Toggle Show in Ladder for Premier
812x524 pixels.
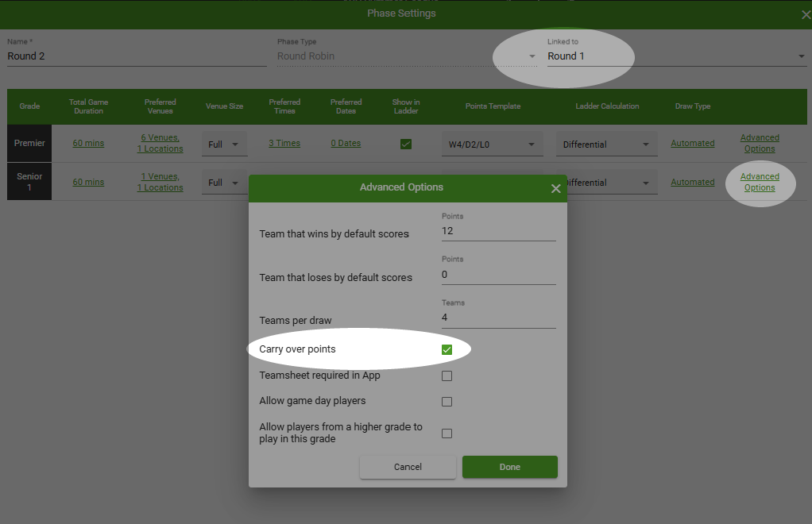click(x=406, y=144)
